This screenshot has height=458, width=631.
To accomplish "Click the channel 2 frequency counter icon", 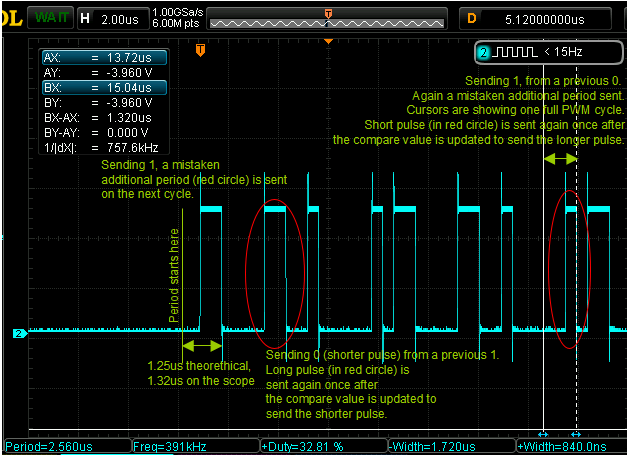I will [x=483, y=52].
